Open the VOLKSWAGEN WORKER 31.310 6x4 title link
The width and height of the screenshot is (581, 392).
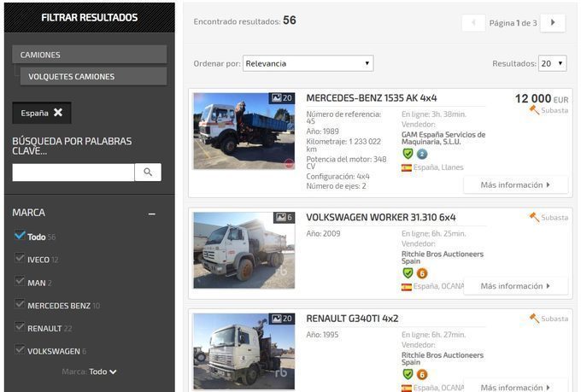click(x=381, y=218)
